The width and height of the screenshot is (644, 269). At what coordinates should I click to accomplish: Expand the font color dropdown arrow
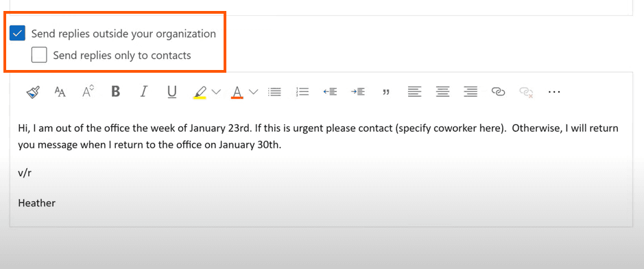click(x=253, y=92)
